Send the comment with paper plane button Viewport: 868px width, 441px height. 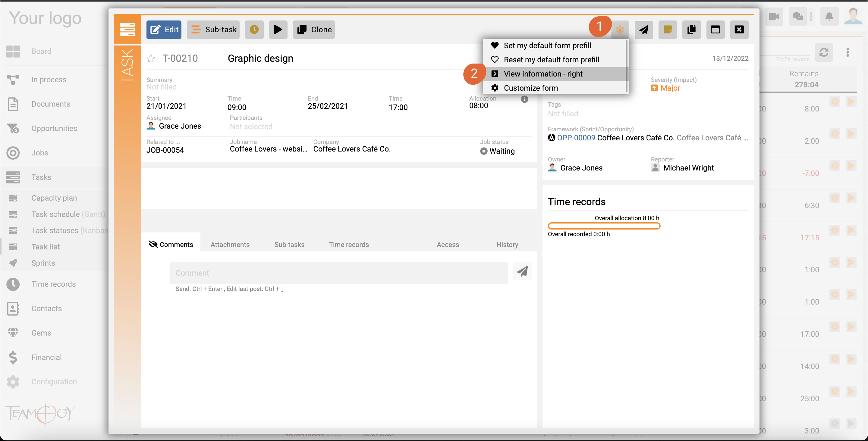522,271
